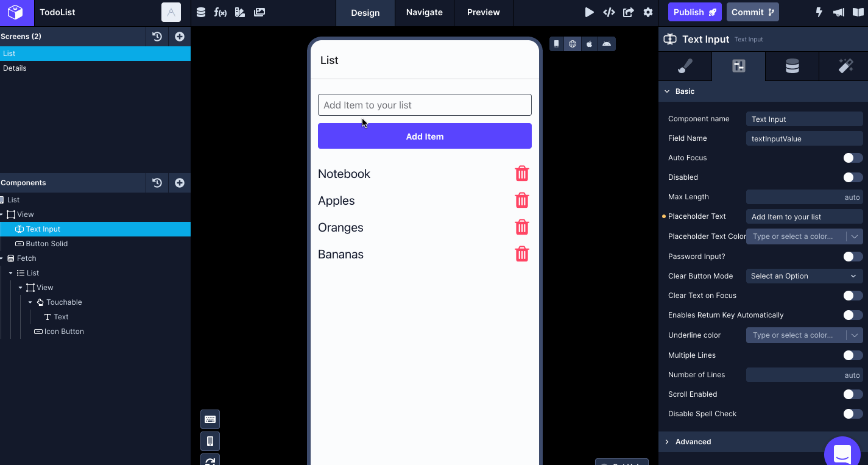Screen dimensions: 868x465
Task: Delete Apples with its trash icon
Action: coord(522,201)
